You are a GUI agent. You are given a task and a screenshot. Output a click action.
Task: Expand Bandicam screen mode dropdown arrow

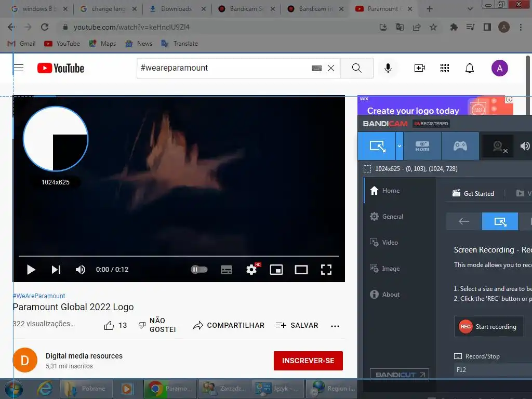(400, 146)
